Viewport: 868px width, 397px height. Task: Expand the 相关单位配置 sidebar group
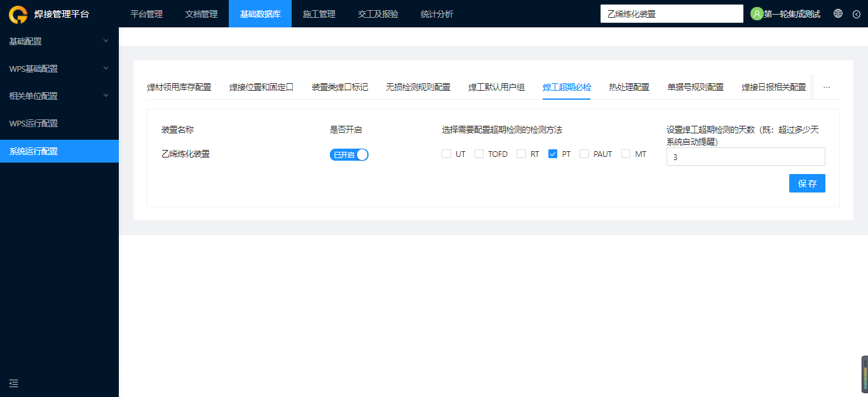click(59, 96)
